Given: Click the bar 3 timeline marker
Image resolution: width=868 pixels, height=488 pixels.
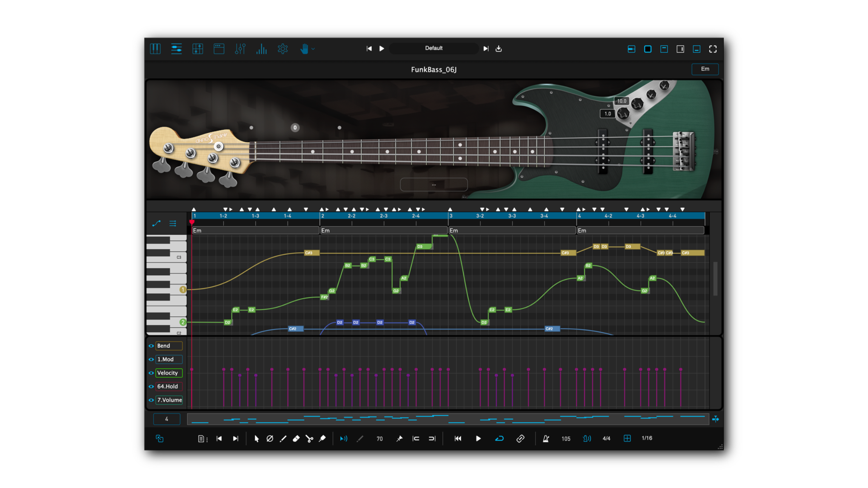Looking at the screenshot, I should tap(451, 216).
